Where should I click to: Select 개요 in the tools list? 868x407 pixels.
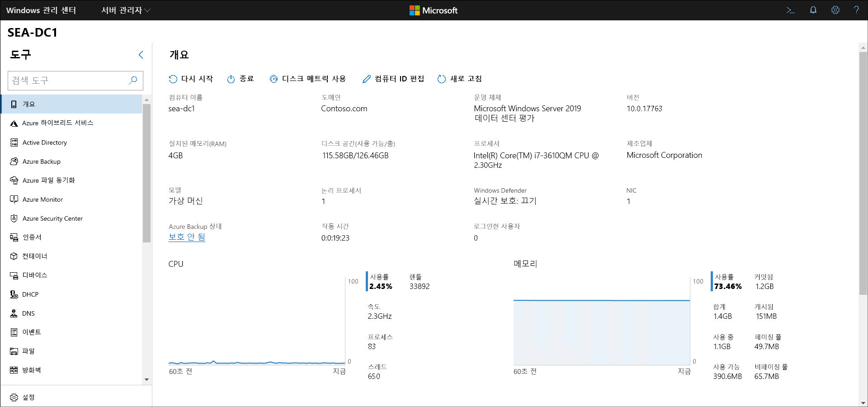point(71,104)
